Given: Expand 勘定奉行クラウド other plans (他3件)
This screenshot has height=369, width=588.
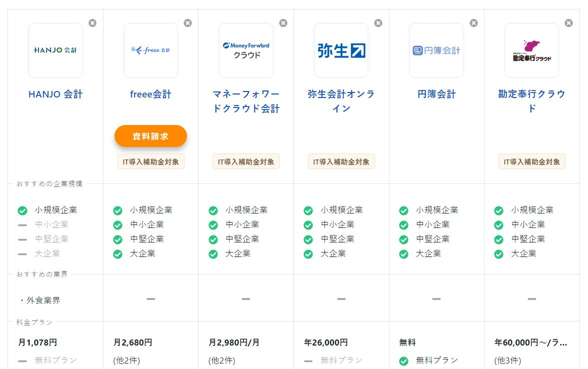Looking at the screenshot, I should click(x=507, y=360).
